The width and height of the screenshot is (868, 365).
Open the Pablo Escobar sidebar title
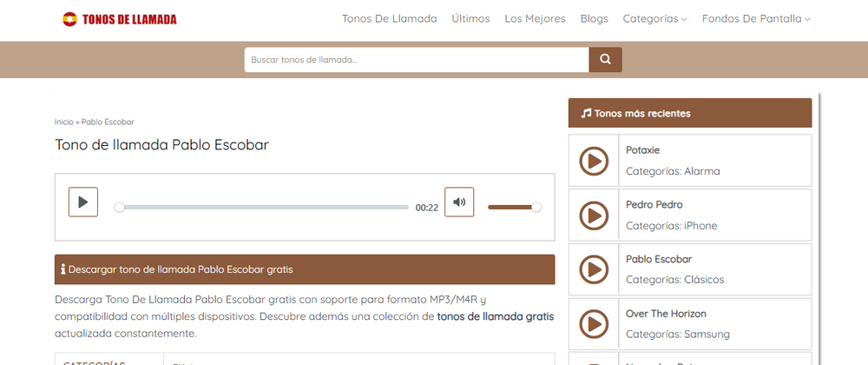pos(659,259)
